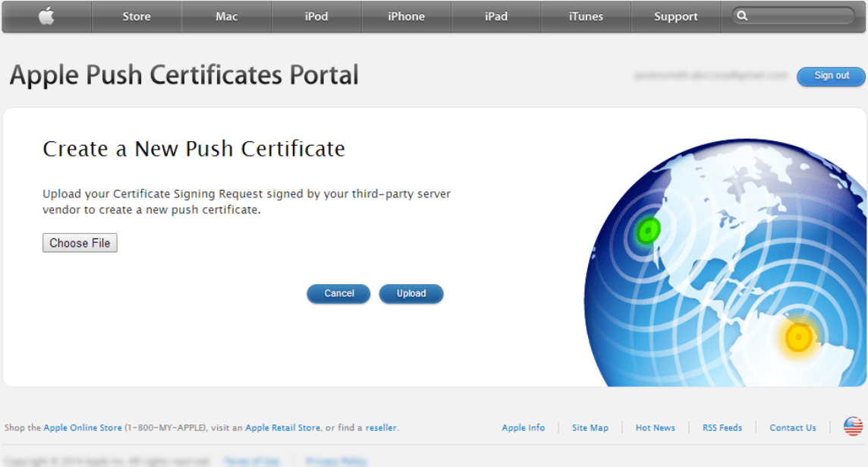Click Choose File to select a CSR

click(x=80, y=243)
